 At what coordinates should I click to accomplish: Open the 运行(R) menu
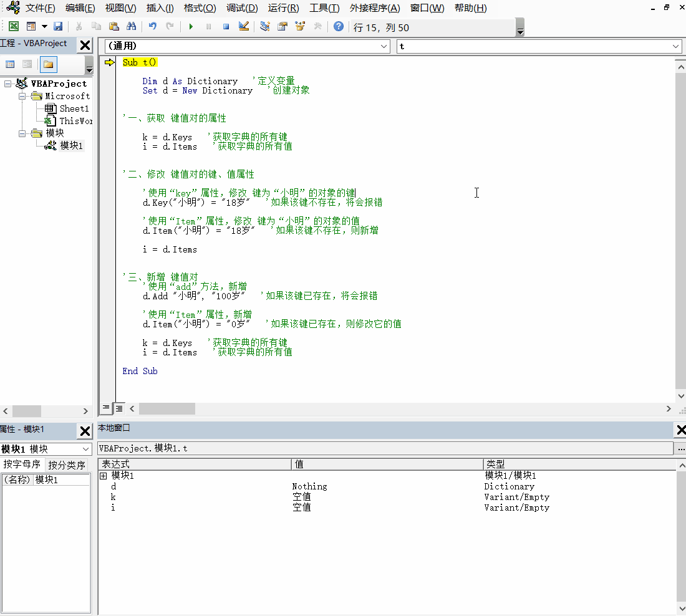(283, 8)
